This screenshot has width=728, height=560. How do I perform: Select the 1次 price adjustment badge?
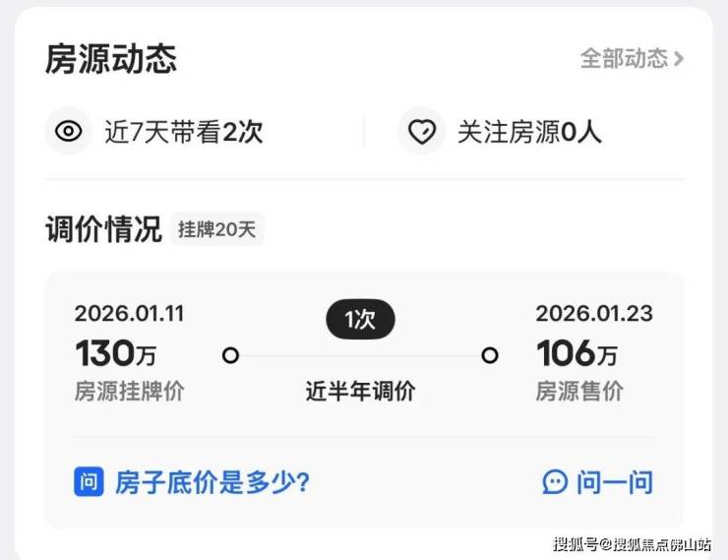[360, 320]
